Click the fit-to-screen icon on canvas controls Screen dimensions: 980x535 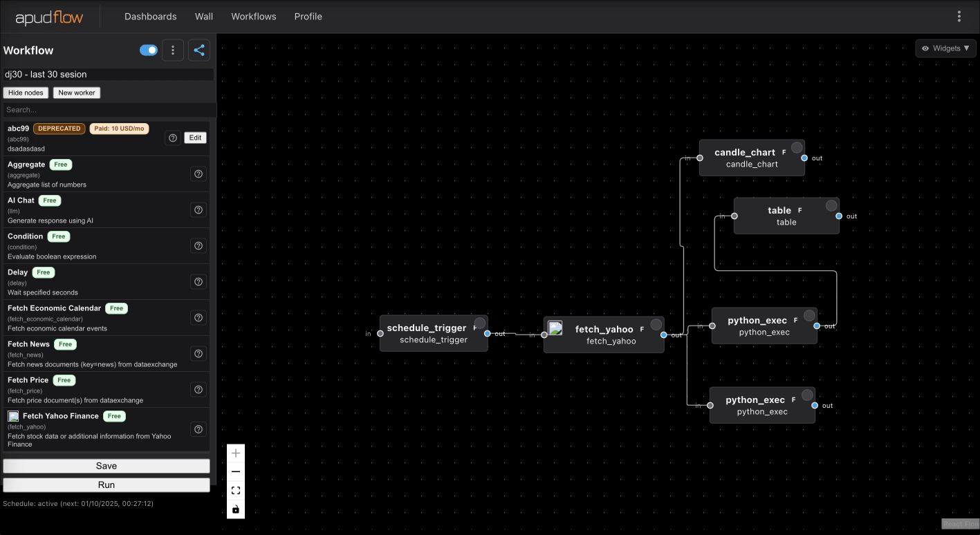point(236,489)
